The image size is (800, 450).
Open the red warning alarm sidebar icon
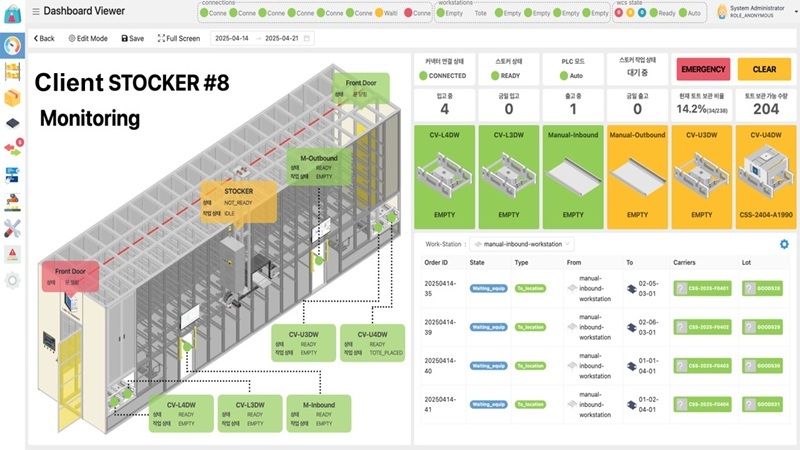point(12,254)
